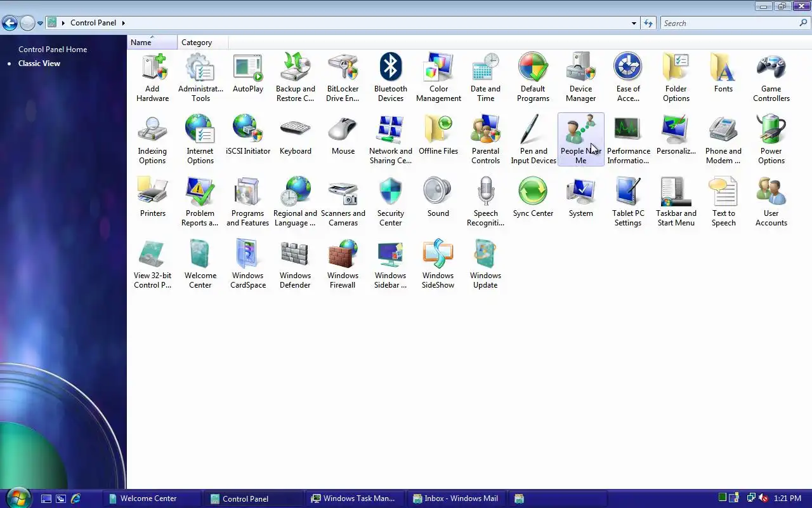The width and height of the screenshot is (812, 508).
Task: Open the Welcome Center icon in the Control Panel list
Action: pyautogui.click(x=200, y=265)
